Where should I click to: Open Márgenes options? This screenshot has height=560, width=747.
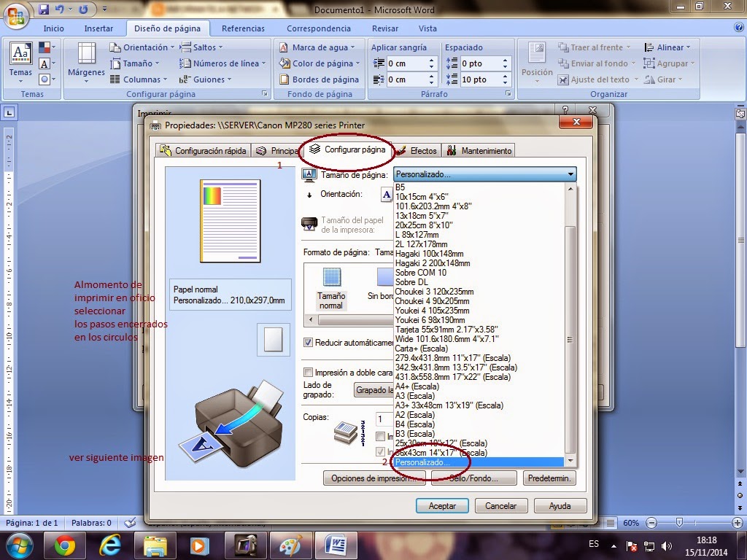pos(86,62)
